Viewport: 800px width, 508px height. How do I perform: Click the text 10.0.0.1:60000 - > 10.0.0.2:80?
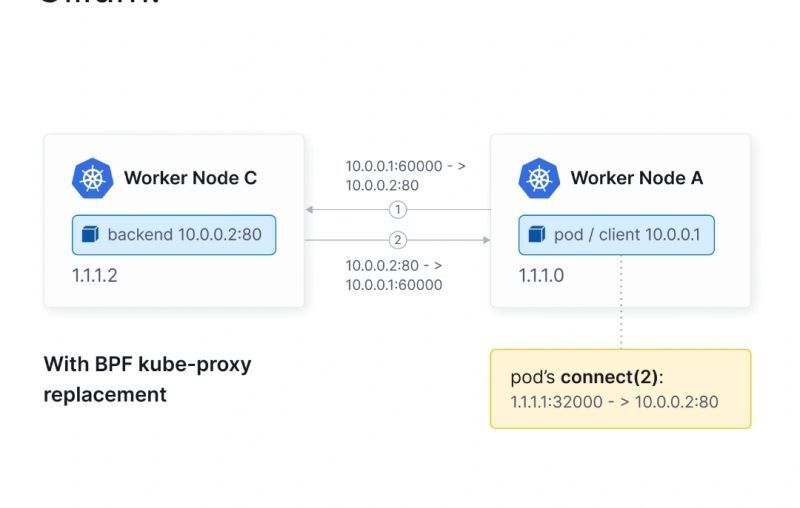pos(406,175)
